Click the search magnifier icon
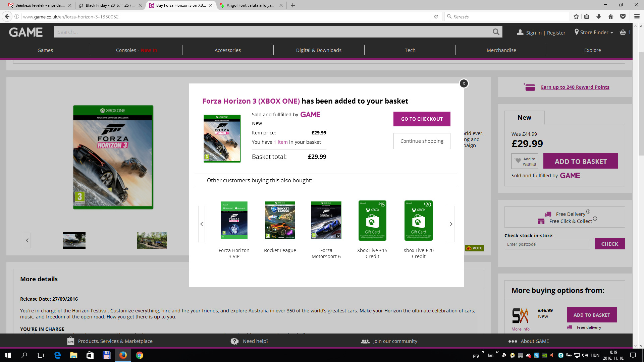 point(496,32)
